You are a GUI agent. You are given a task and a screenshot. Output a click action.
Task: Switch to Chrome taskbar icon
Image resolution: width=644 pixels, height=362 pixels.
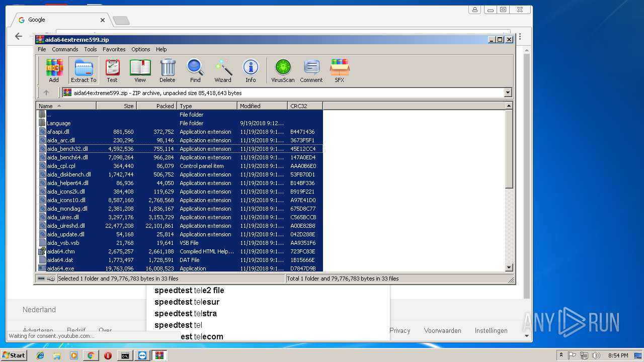[x=91, y=355]
